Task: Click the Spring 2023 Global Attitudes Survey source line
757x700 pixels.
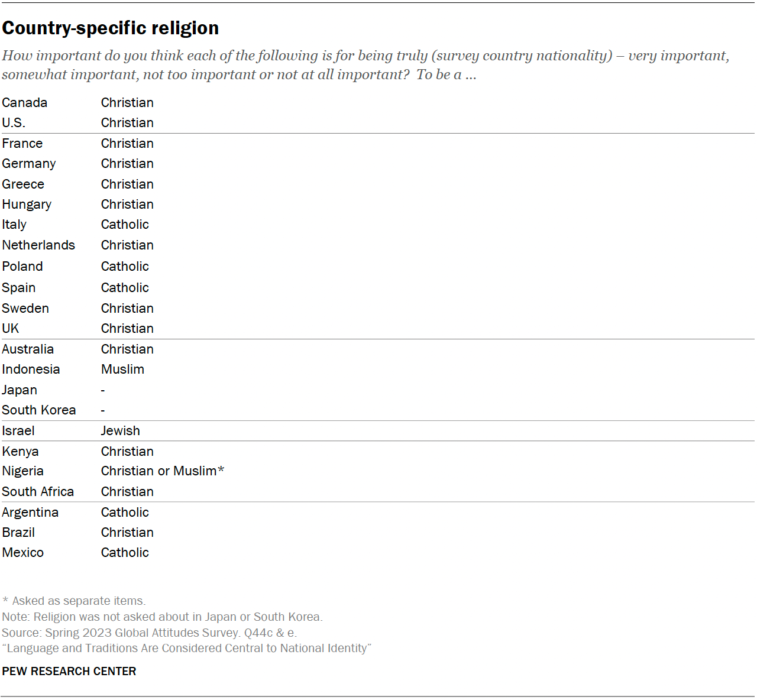Action: pos(149,633)
